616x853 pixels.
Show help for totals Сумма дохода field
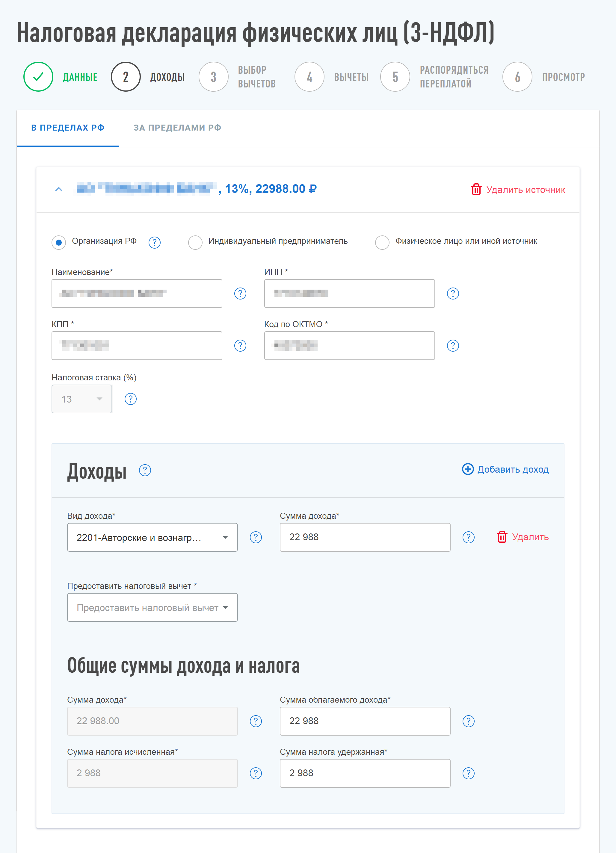(x=256, y=721)
